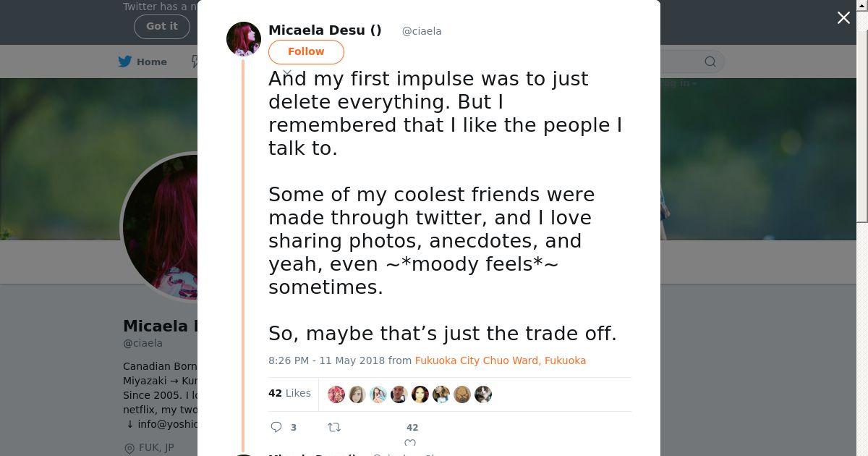Viewport: 868px width, 456px height.
Task: Open the first liker's avatar
Action: [336, 394]
